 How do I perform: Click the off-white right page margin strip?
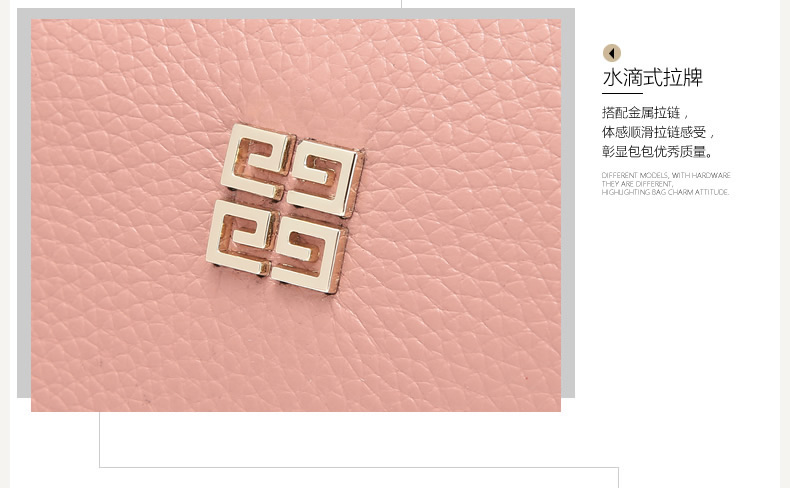[x=785, y=244]
